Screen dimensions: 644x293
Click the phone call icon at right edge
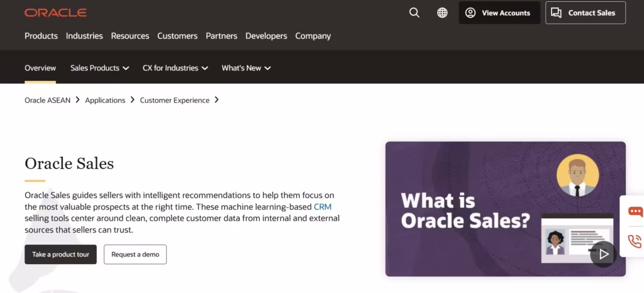pos(635,241)
